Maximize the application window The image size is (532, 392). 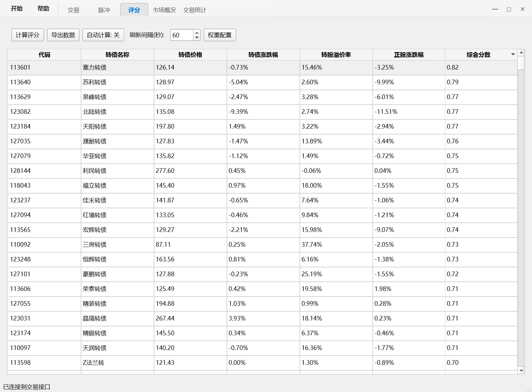pyautogui.click(x=509, y=9)
